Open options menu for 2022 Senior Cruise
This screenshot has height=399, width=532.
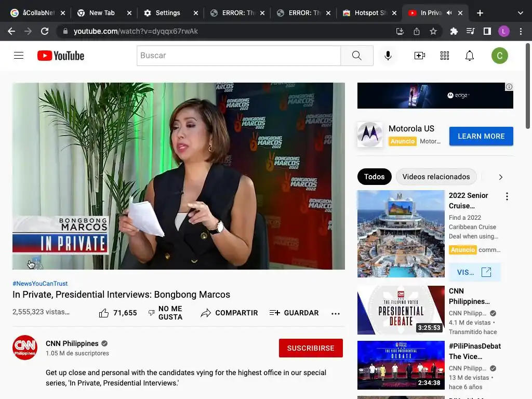coord(507,196)
